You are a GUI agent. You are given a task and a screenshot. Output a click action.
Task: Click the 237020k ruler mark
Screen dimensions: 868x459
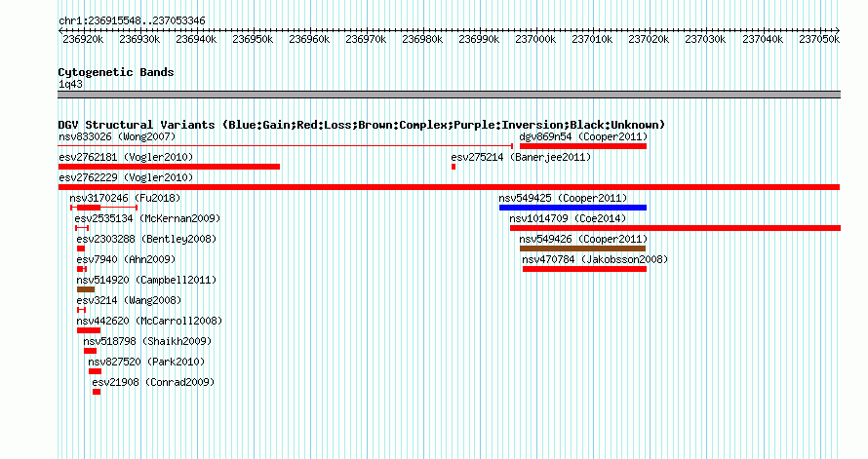click(649, 39)
